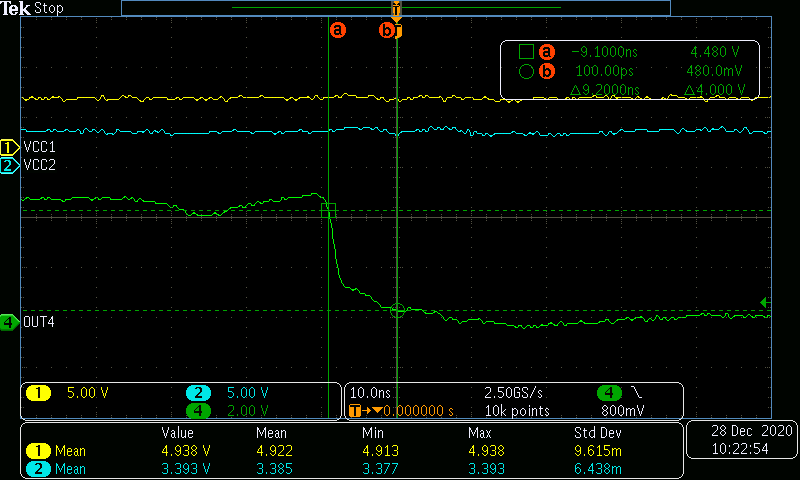Click channel 1 std dev 9.615m

597,451
